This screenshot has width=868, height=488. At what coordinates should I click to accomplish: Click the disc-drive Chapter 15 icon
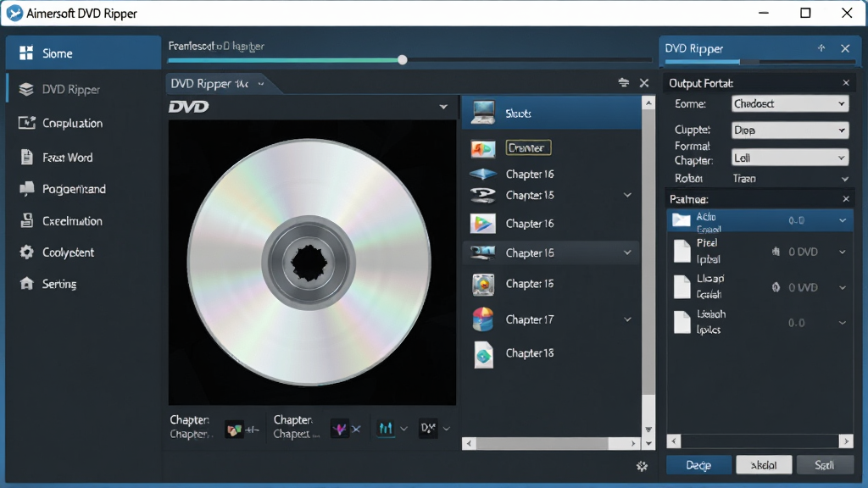pos(482,195)
